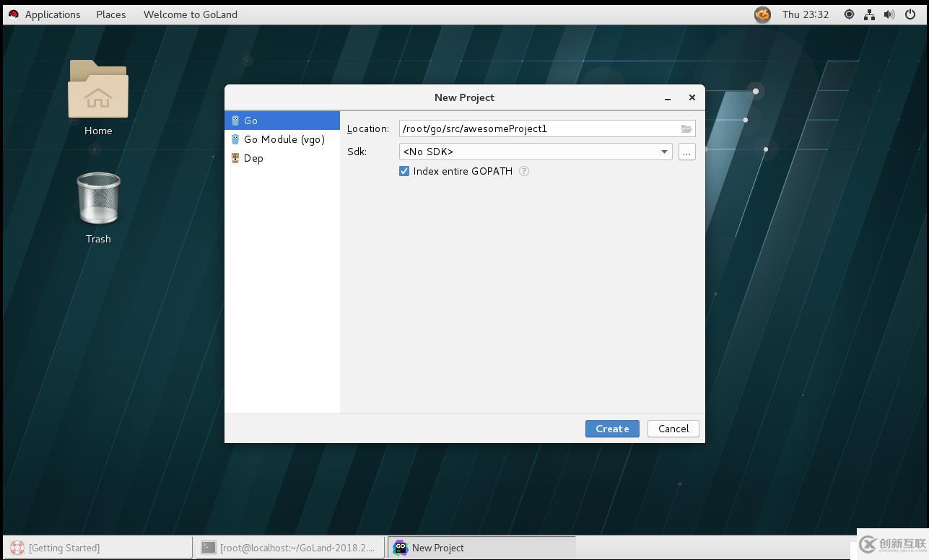The height and width of the screenshot is (560, 929).
Task: Open the clock showing Thu 23:32
Action: 806,14
